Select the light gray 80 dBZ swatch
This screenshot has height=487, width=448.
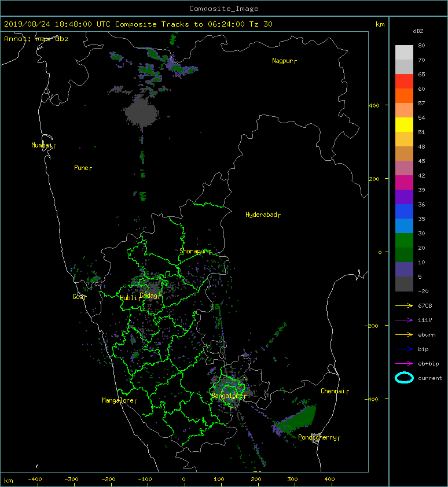[404, 52]
